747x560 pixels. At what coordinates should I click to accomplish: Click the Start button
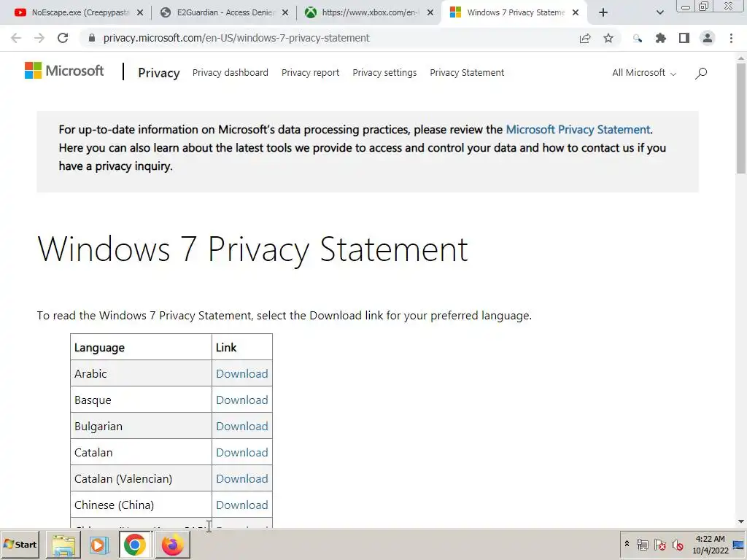(x=20, y=545)
